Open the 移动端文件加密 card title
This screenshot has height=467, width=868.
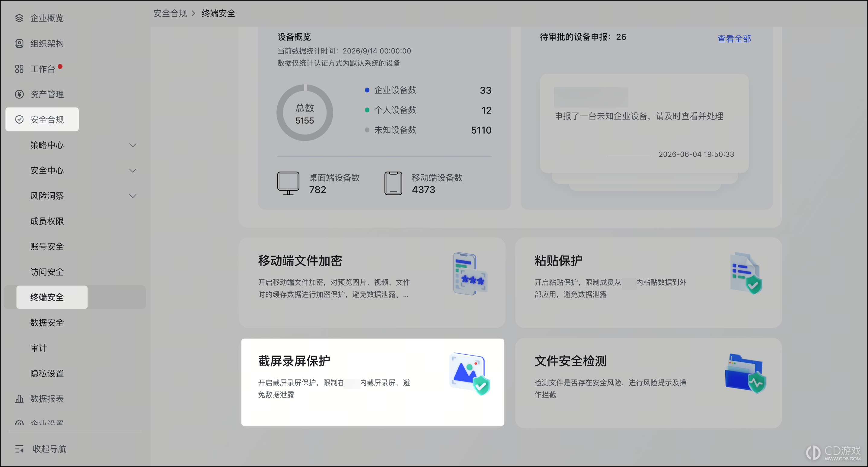tap(300, 261)
